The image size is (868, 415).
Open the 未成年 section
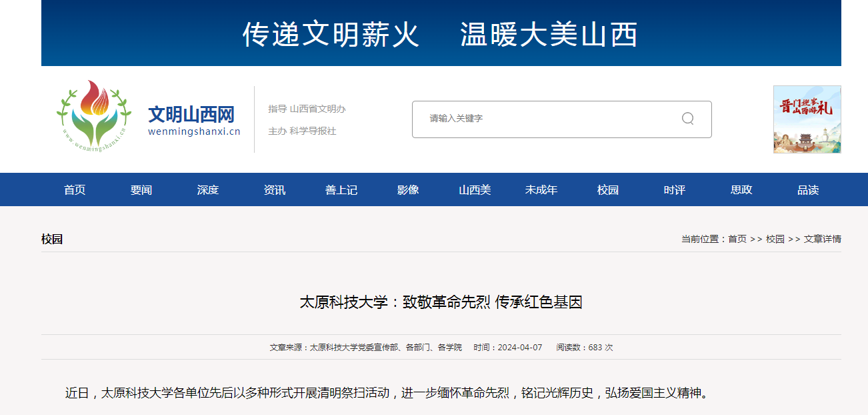click(541, 190)
